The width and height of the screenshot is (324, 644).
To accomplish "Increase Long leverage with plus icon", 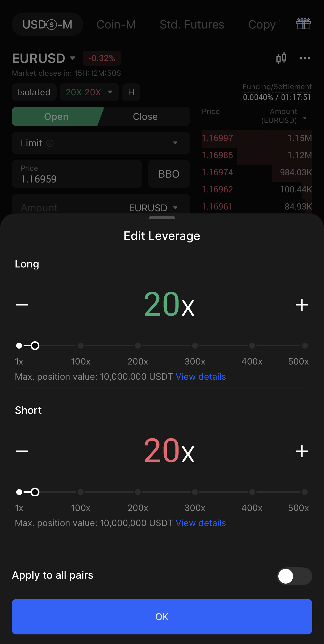I will 301,305.
